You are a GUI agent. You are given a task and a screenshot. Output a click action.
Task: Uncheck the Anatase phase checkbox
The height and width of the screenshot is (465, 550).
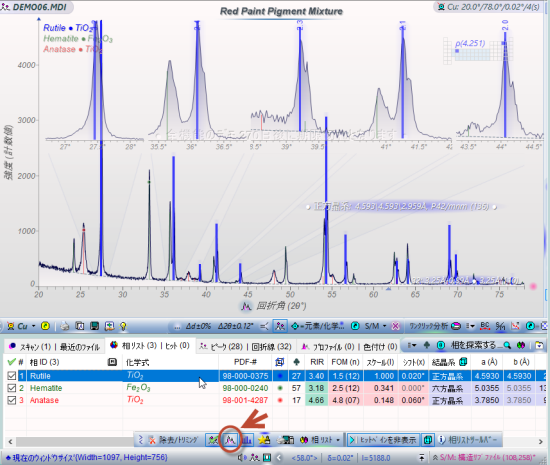(12, 400)
